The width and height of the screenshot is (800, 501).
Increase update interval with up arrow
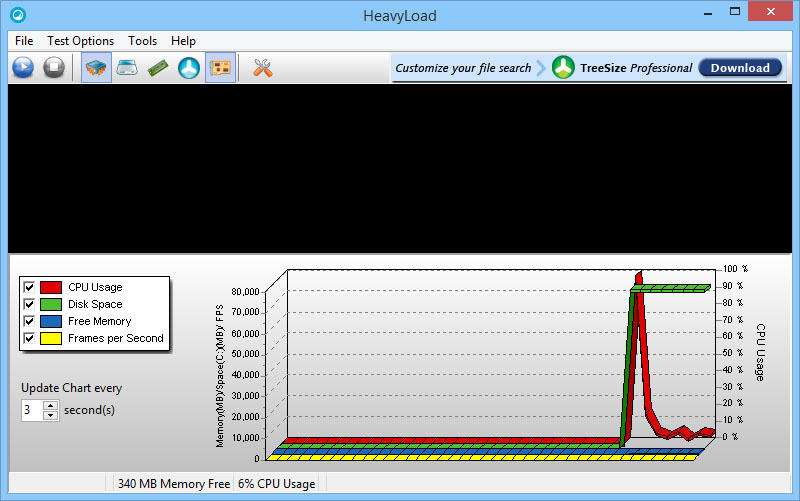(50, 405)
